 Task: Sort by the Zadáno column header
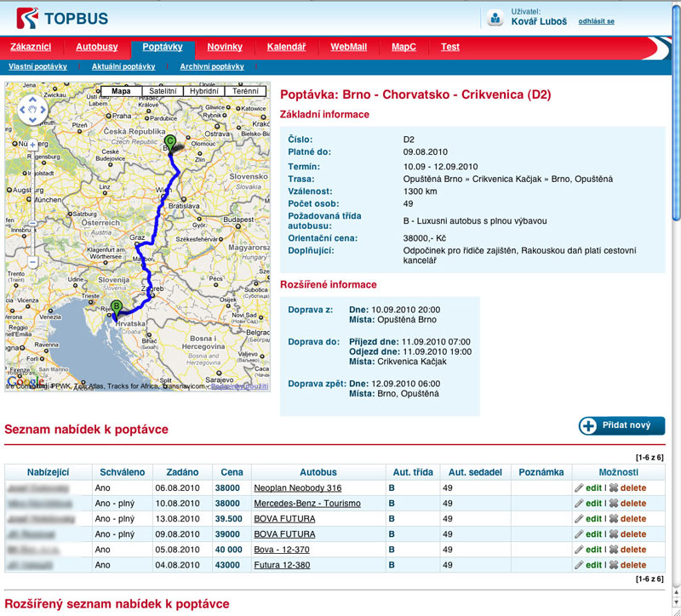tap(182, 472)
